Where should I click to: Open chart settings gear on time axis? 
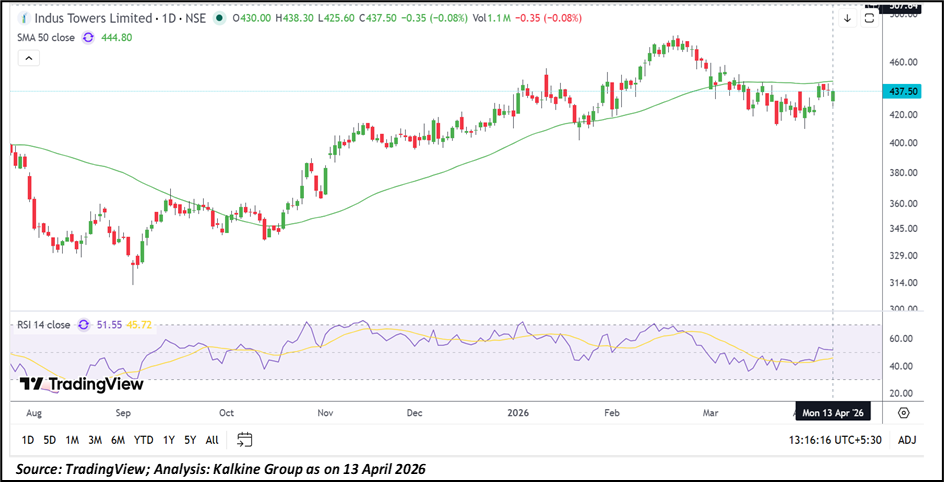point(903,412)
